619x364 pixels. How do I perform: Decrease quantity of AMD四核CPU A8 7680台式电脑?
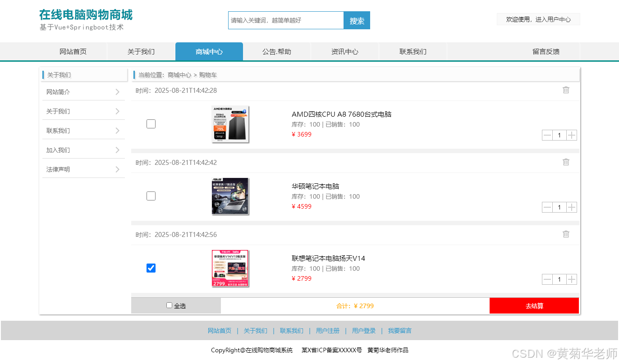pyautogui.click(x=547, y=135)
